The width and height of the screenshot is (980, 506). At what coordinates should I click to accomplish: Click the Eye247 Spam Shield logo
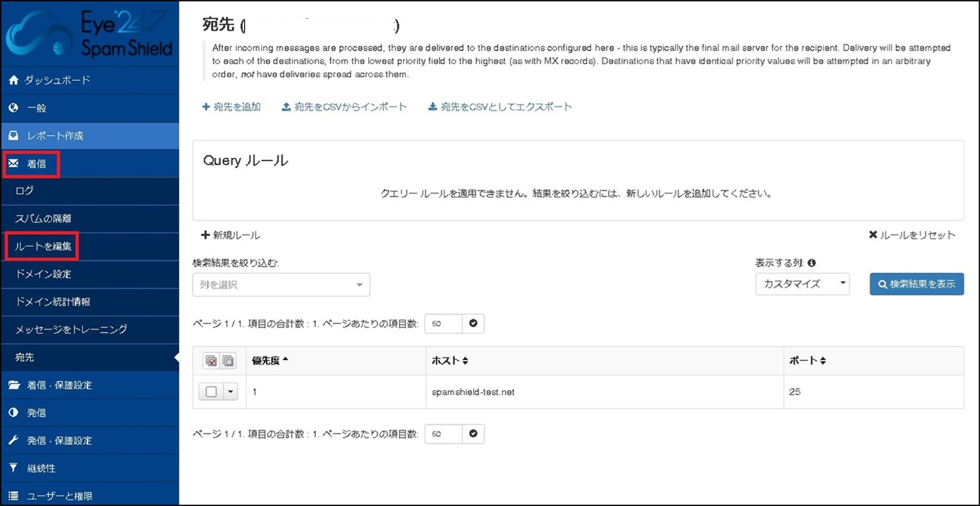(89, 33)
